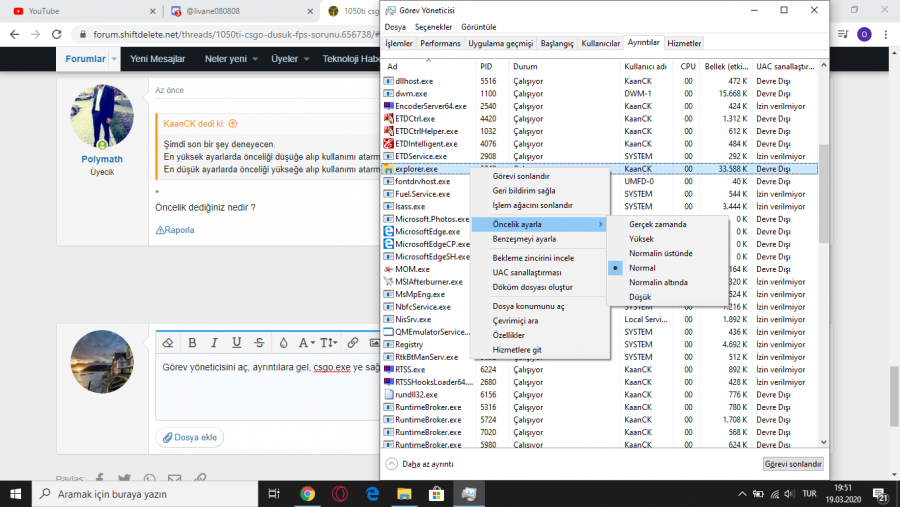Click the Bold formatting icon in editor
Viewport: 900px width, 507px height.
(192, 343)
